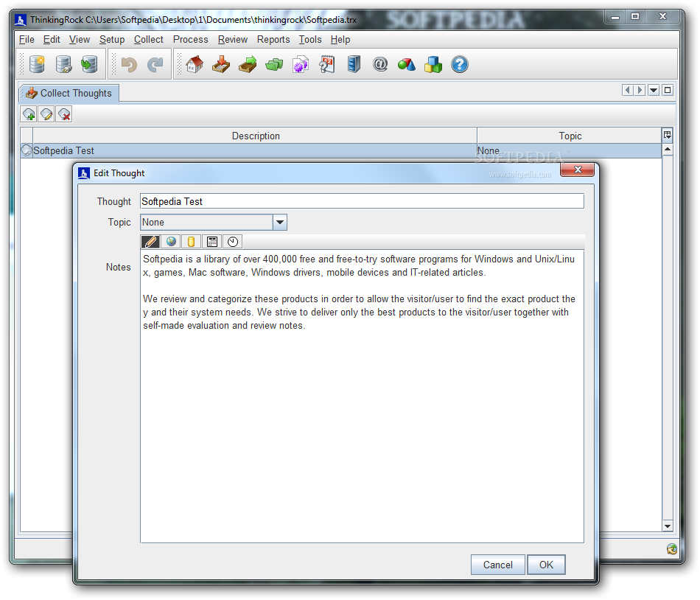Image resolution: width=700 pixels, height=600 pixels.
Task: Open the Tools menu
Action: tap(310, 39)
